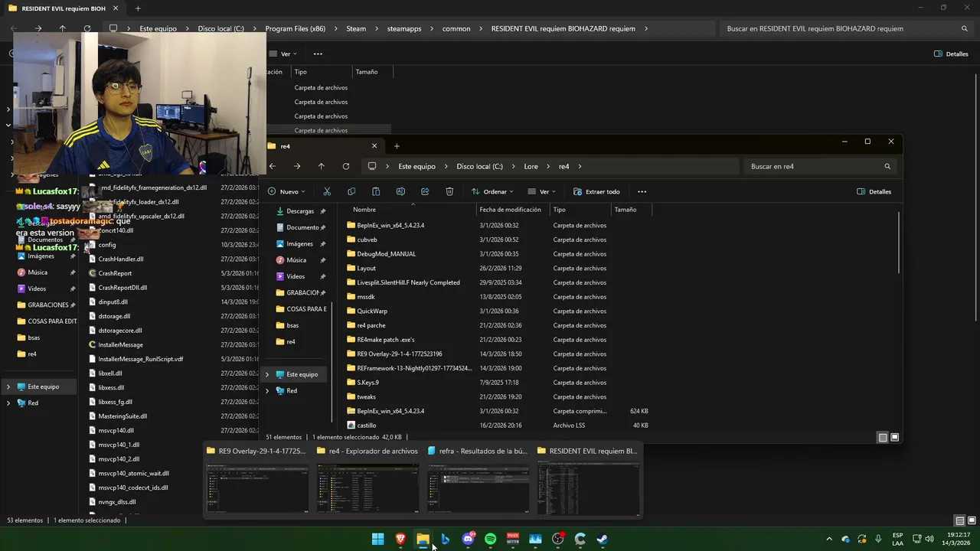Click the Cut scissors icon in re4 toolbar
Viewport: 980px width, 551px height.
point(327,191)
